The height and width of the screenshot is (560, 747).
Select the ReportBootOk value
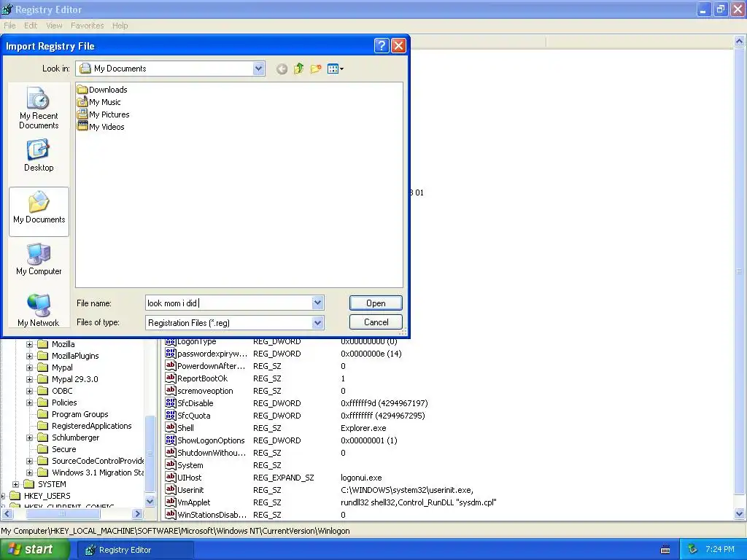[x=196, y=378]
